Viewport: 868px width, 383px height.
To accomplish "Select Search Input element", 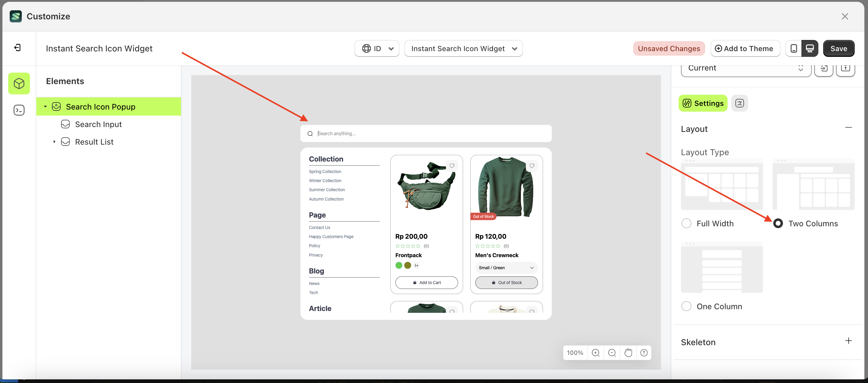I will coord(98,124).
